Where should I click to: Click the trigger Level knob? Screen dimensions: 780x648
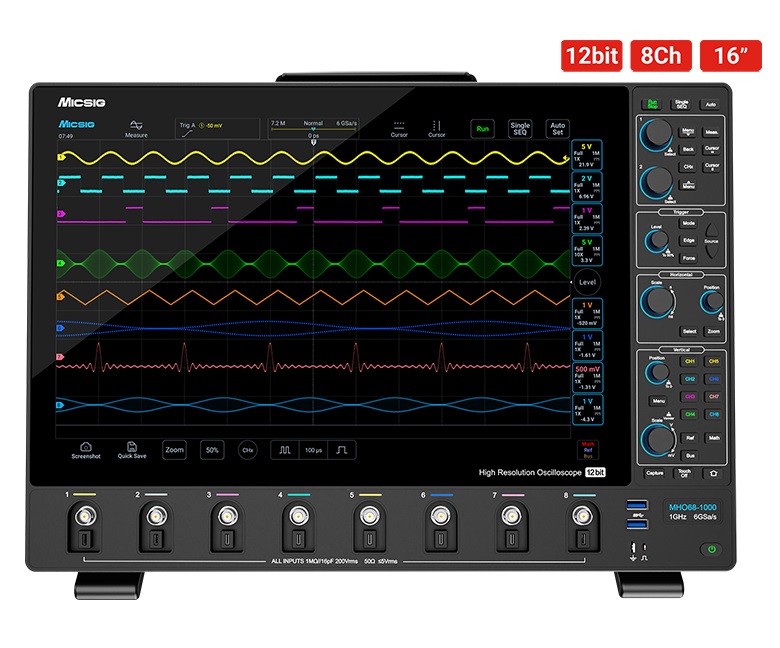[x=658, y=241]
